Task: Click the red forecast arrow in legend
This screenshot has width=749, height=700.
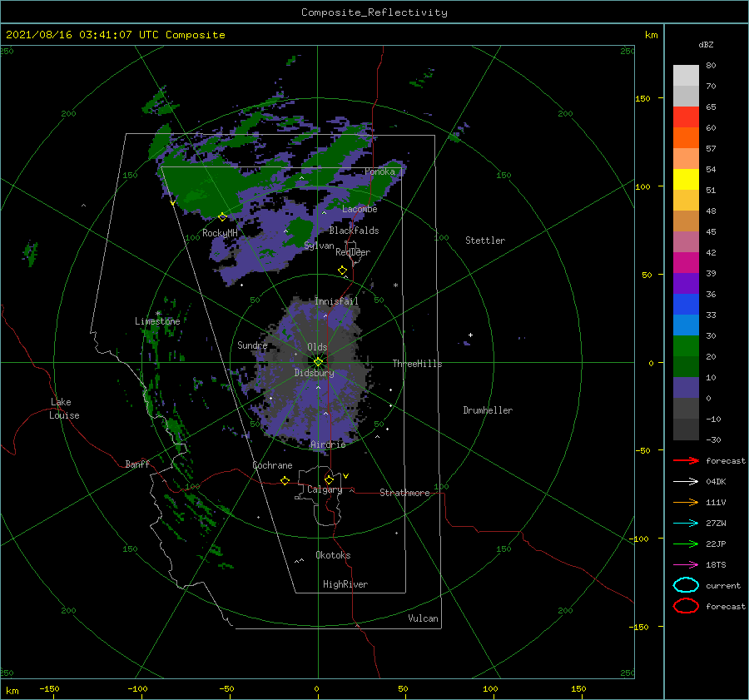Action: point(686,460)
